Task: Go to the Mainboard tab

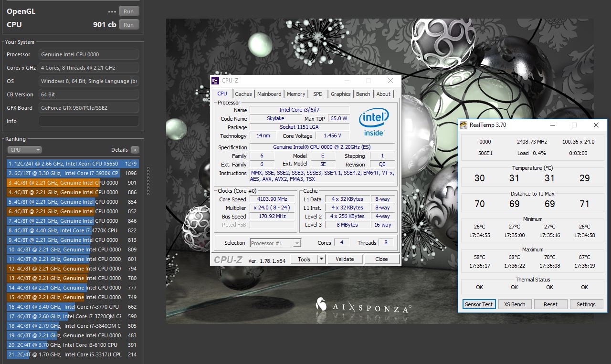Action: (269, 94)
